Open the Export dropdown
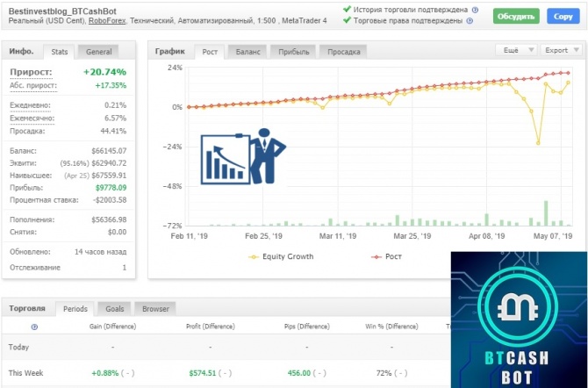Screen dimensions: 588x388 561,50
